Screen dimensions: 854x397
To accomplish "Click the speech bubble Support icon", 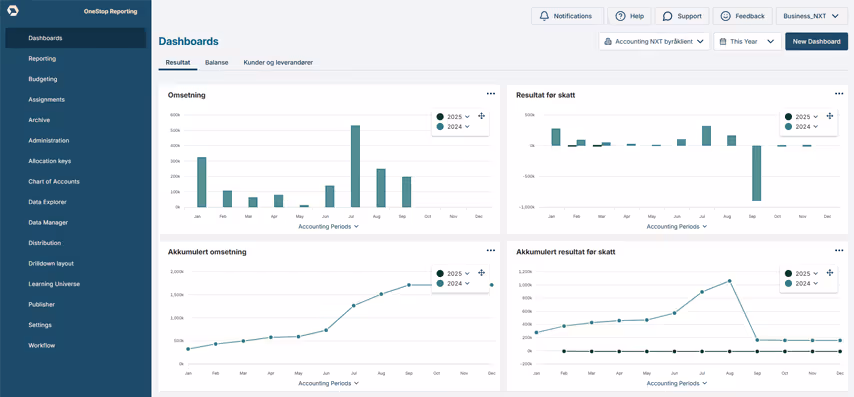I will [667, 16].
